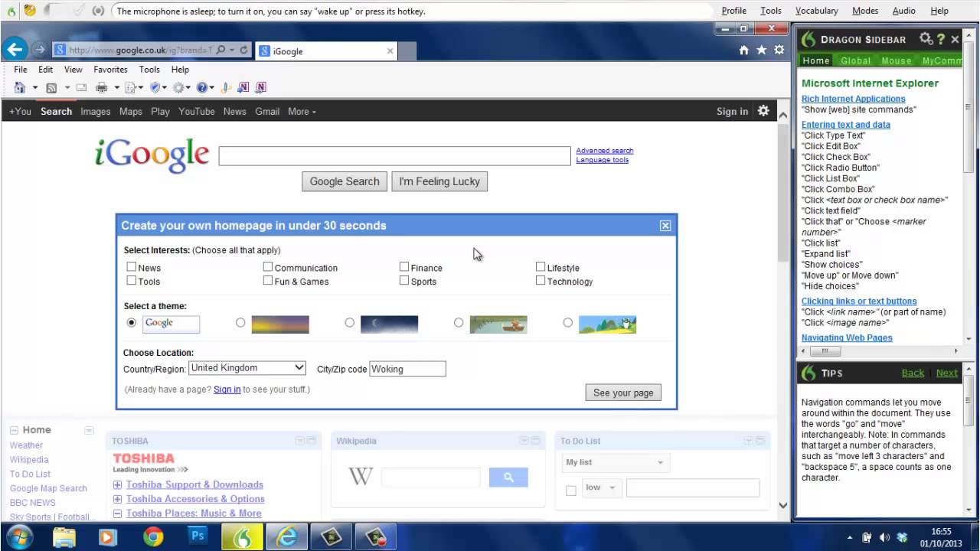Screen dimensions: 980x551
Task: Click the blue Help question mark icon
Action: coord(202,87)
